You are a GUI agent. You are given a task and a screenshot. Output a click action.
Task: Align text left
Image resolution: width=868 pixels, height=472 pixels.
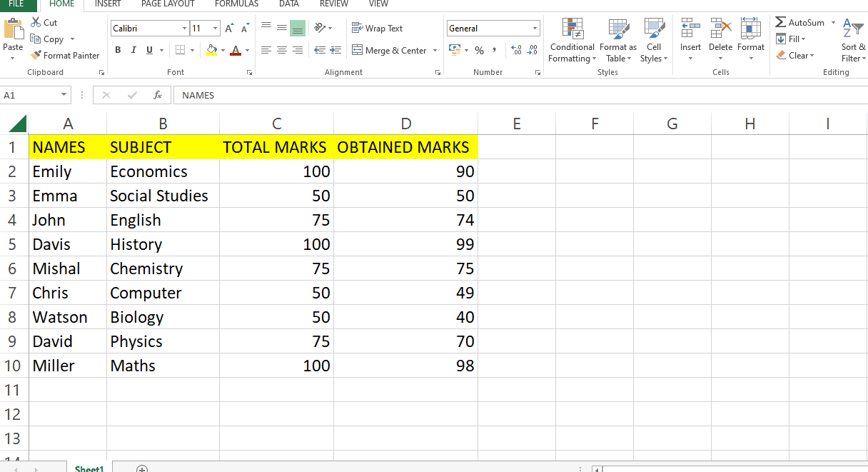[266, 50]
